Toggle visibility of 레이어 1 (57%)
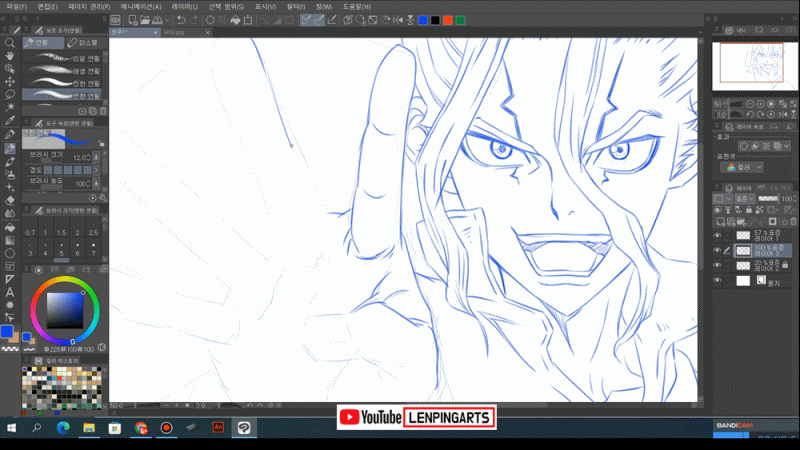800x450 pixels. [x=717, y=236]
